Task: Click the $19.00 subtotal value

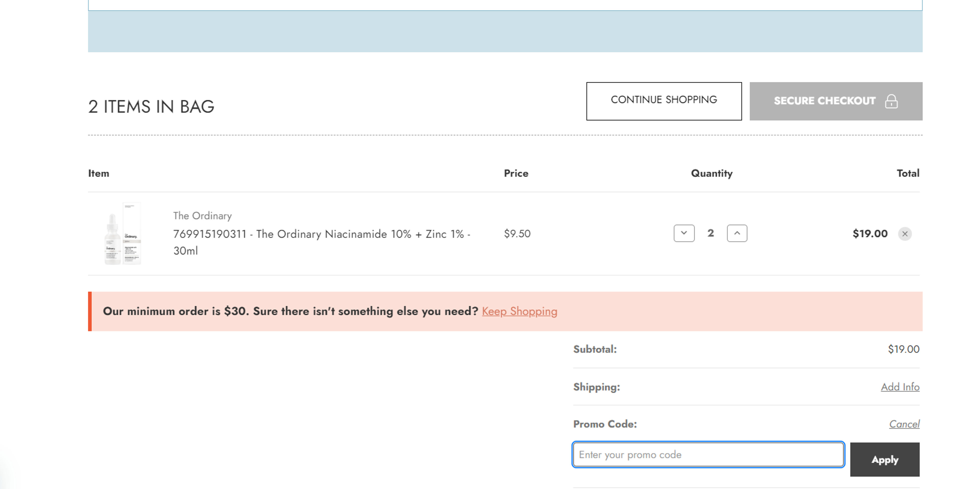Action: coord(903,349)
